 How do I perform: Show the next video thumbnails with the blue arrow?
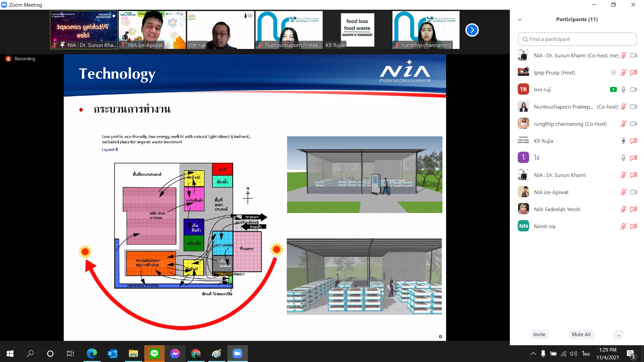(x=472, y=30)
